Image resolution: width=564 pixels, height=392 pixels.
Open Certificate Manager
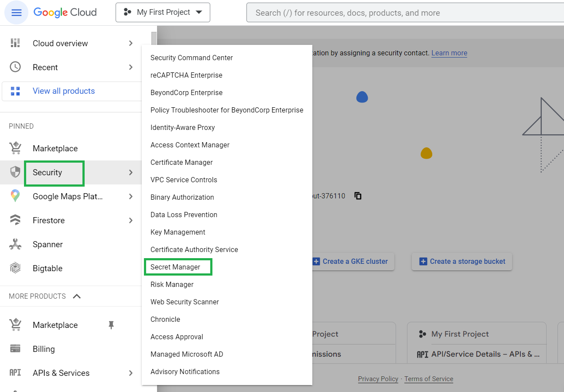181,162
